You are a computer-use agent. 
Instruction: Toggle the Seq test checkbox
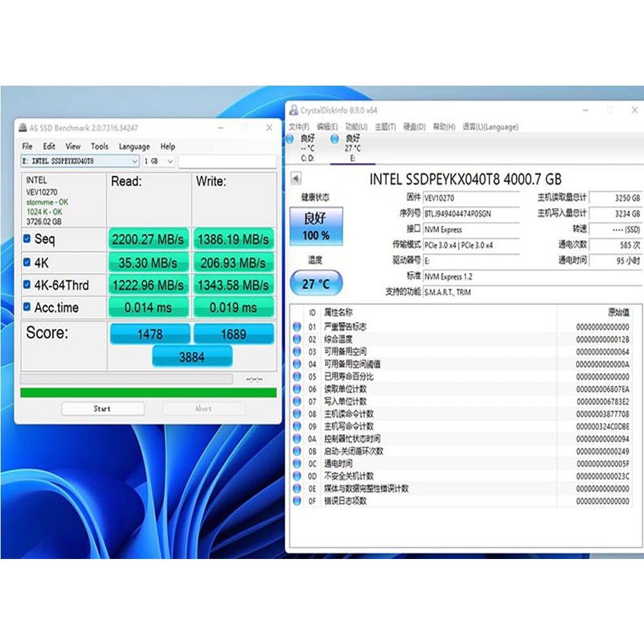tap(26, 238)
